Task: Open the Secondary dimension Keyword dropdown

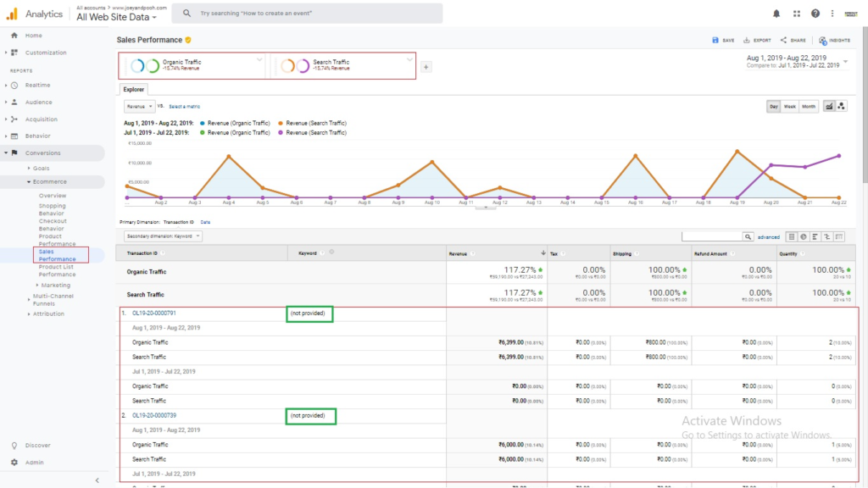Action: [x=163, y=236]
